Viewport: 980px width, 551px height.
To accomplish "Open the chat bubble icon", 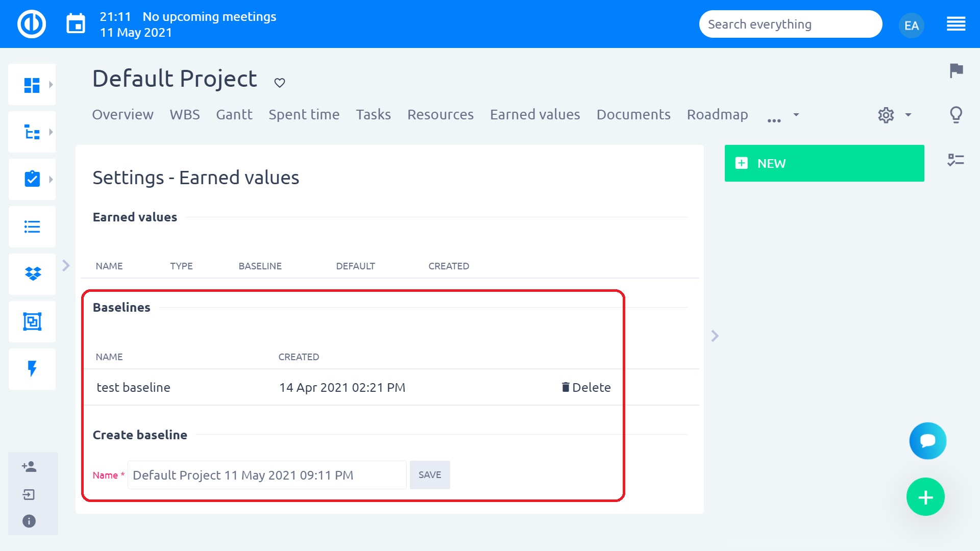I will click(927, 441).
